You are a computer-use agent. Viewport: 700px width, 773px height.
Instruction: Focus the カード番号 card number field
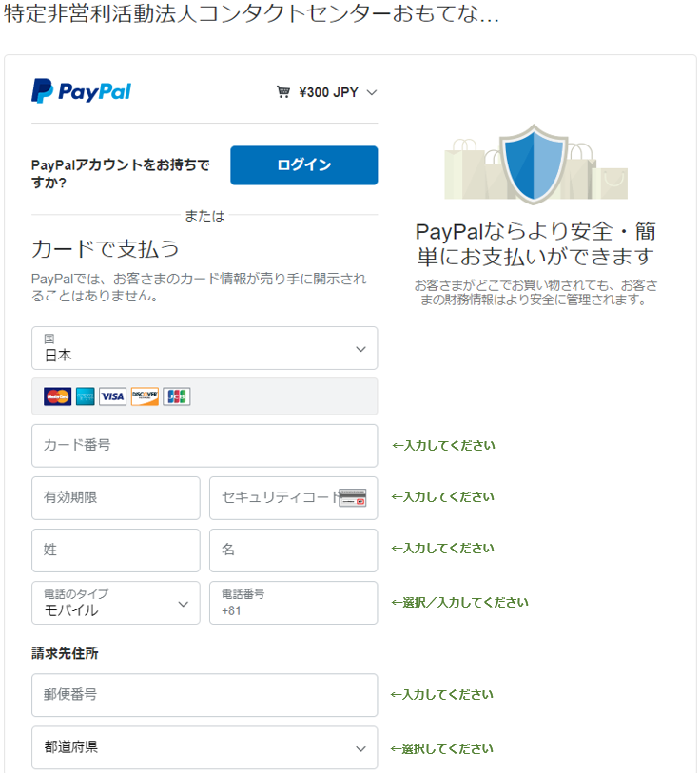[204, 446]
